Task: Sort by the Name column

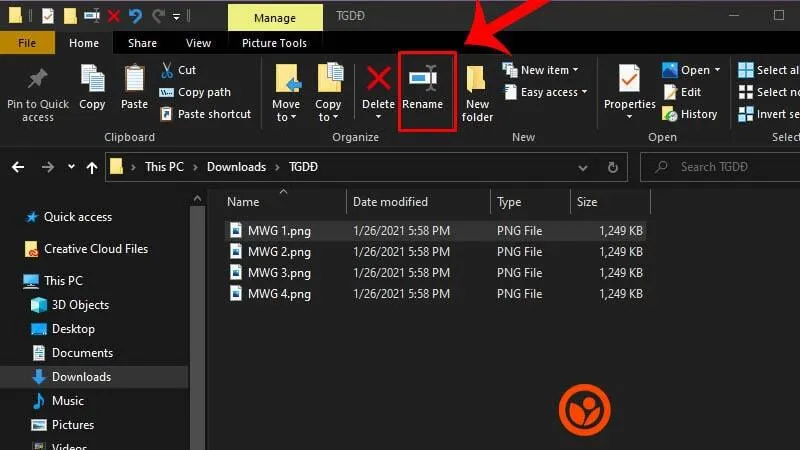Action: tap(285, 202)
